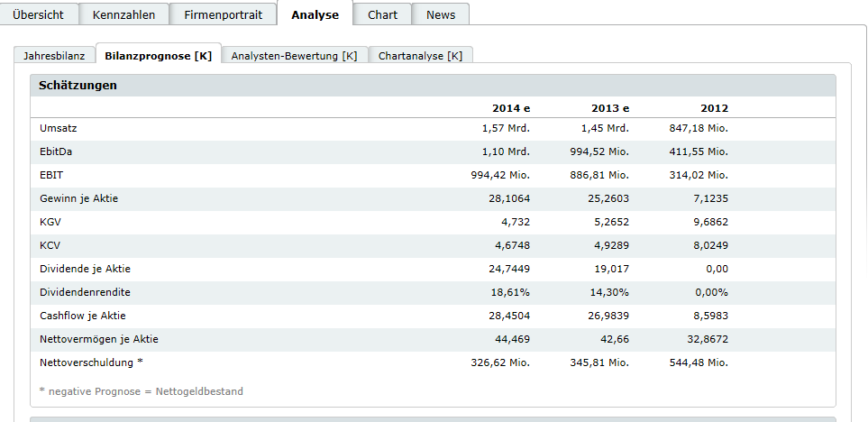Open the Analysten-Bewertung [K] sub-tab
Image resolution: width=868 pixels, height=422 pixels.
[x=294, y=56]
